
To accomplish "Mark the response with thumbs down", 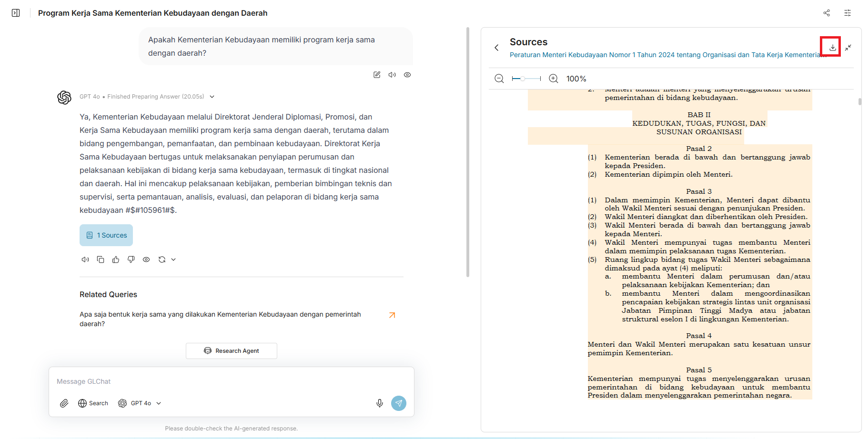I will coord(131,259).
